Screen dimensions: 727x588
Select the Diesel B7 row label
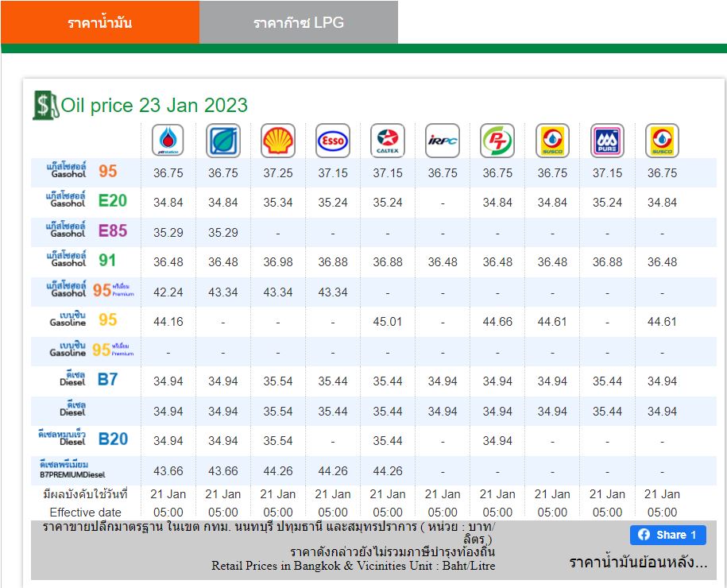tap(88, 379)
